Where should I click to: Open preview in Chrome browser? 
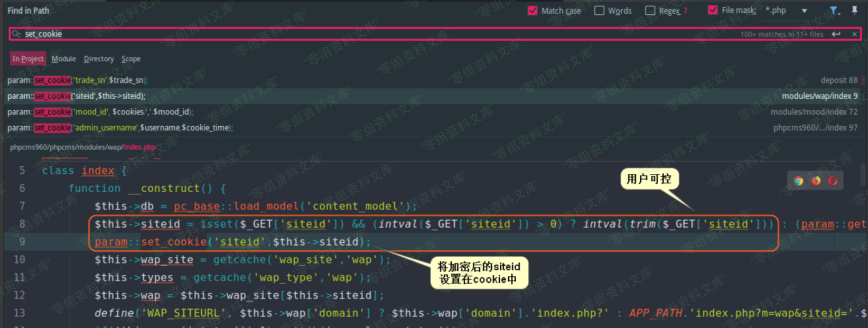[798, 181]
